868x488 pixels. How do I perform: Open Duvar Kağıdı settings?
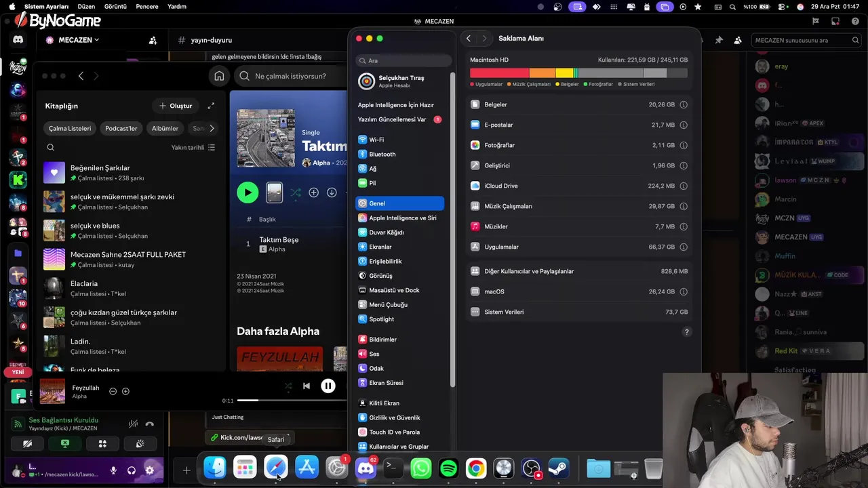click(400, 232)
